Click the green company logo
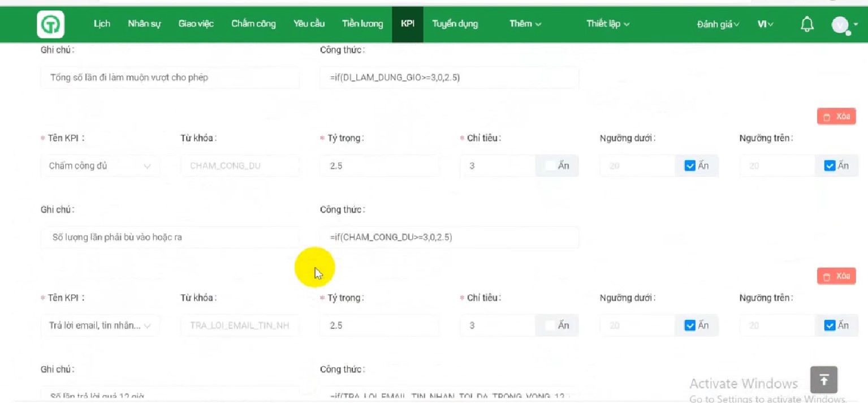This screenshot has height=403, width=868. coord(50,24)
